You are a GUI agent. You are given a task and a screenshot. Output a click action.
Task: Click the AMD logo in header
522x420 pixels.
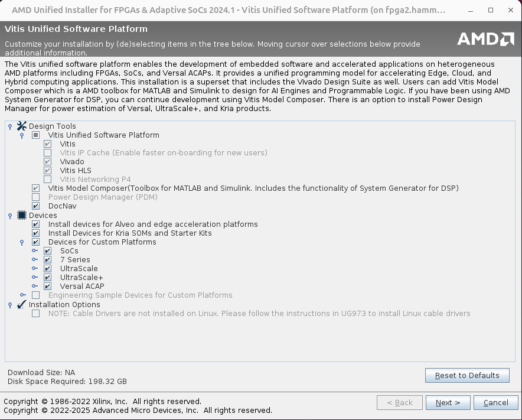point(485,39)
